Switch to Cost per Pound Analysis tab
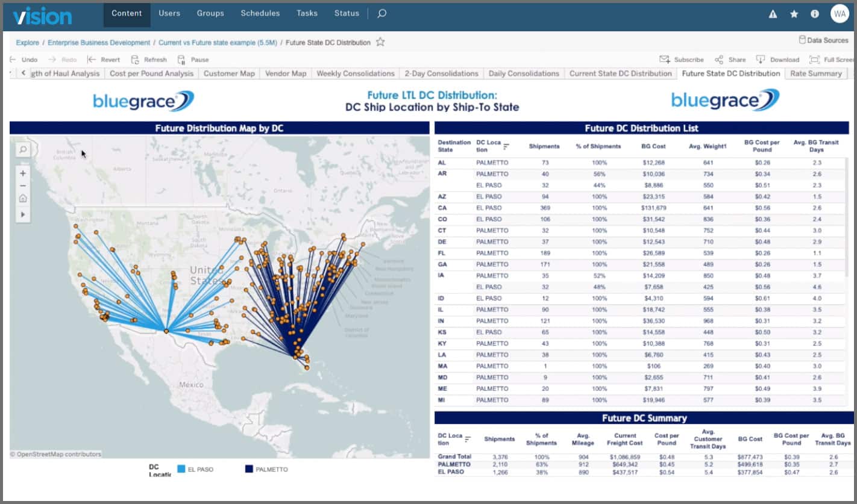The height and width of the screenshot is (504, 857). 152,73
